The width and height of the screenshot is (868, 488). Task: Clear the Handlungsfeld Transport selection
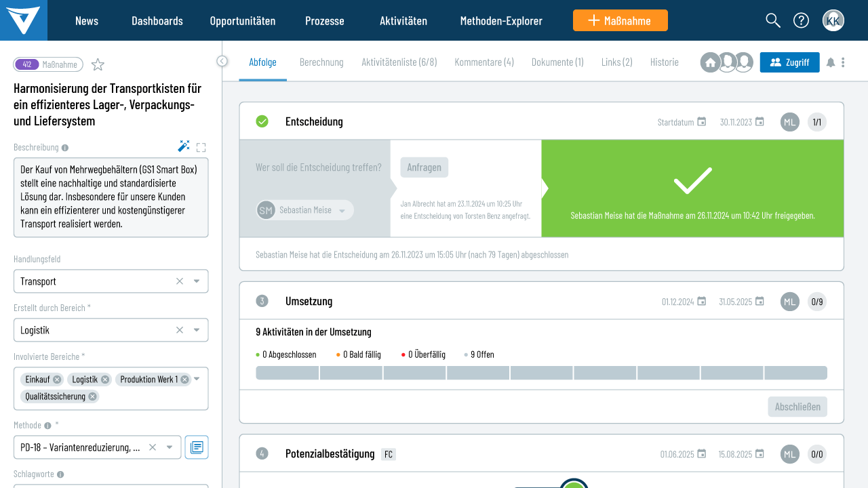click(x=180, y=281)
